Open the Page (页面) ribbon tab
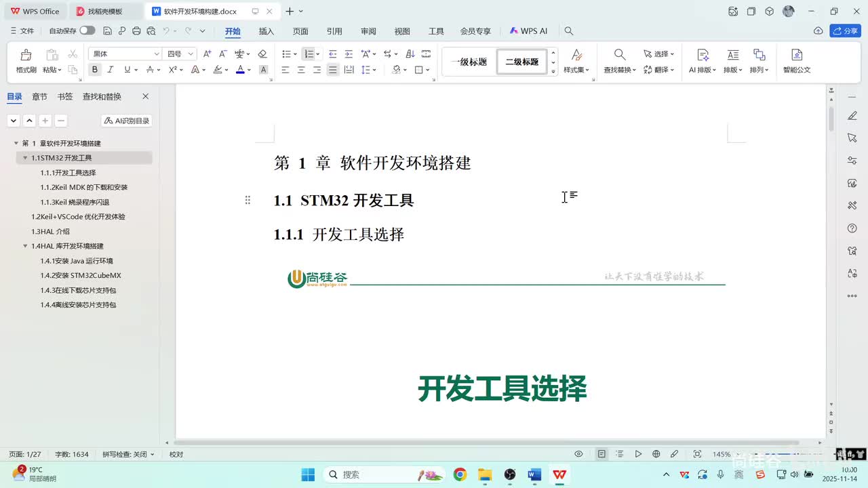This screenshot has width=868, height=488. pos(300,31)
